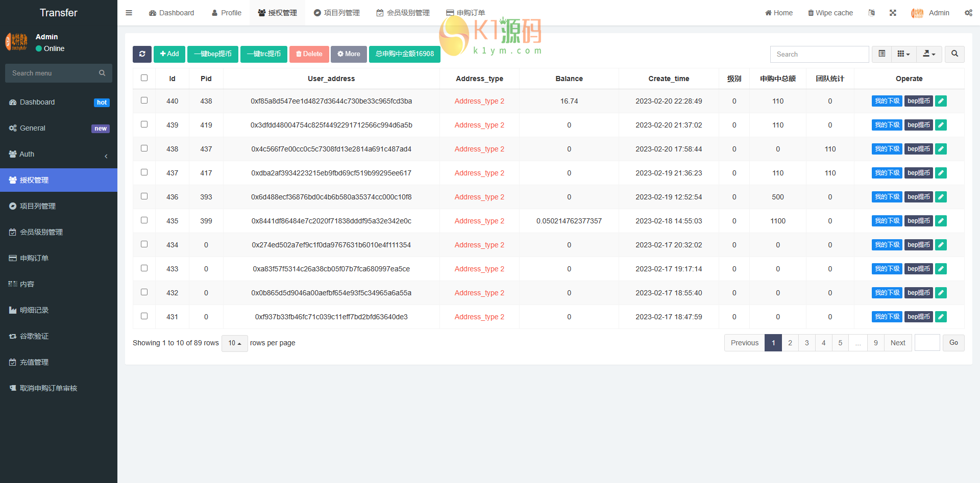Select the checkbox for row Id 439
This screenshot has width=980, height=483.
point(144,124)
